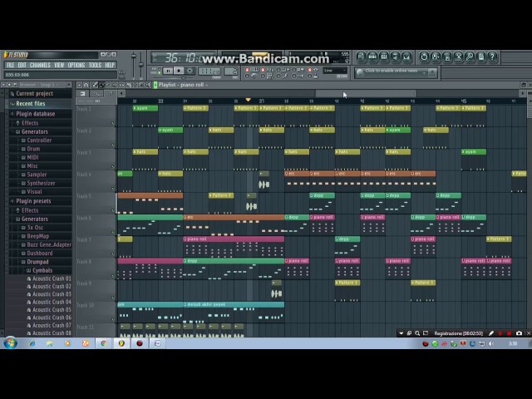Open Google Chrome from the taskbar
532x399 pixels.
tap(103, 343)
